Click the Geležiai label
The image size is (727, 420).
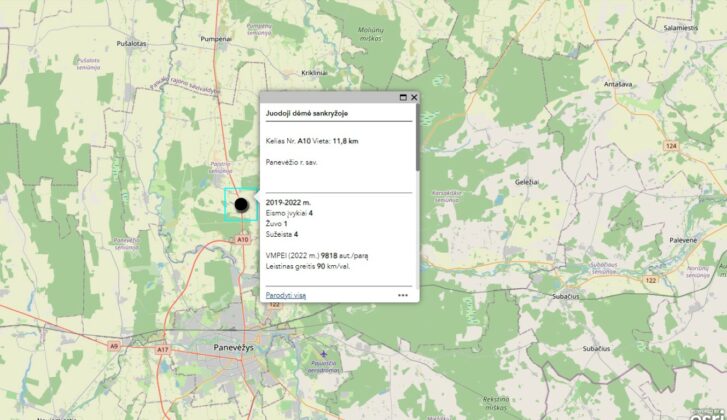tap(527, 182)
